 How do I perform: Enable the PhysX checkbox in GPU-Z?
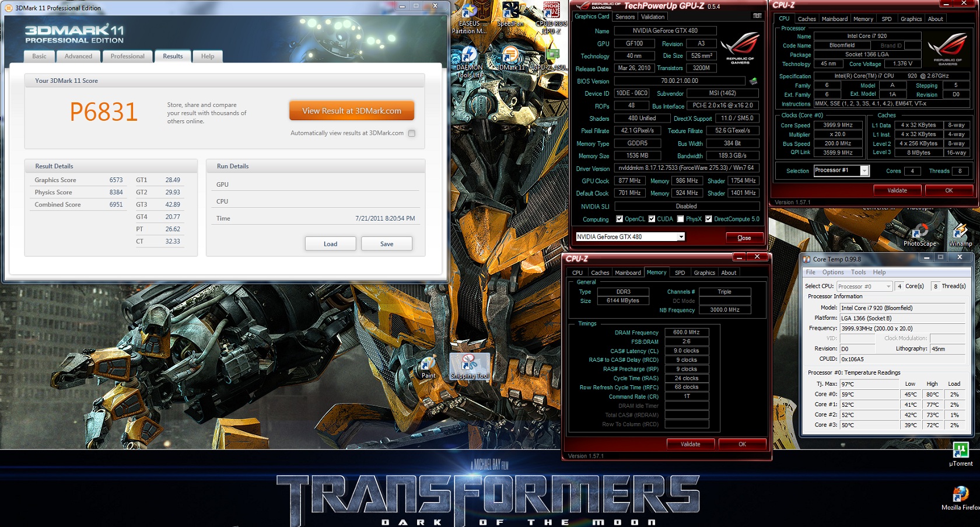(x=680, y=219)
